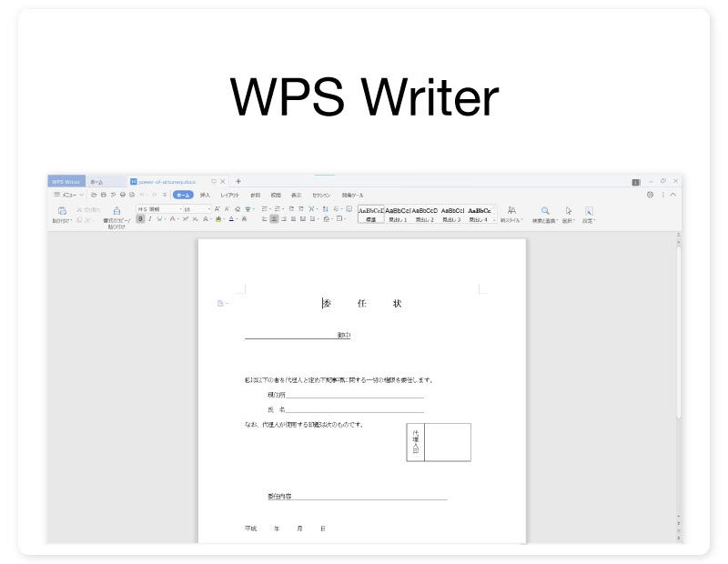Toggle bold formatting button
This screenshot has width=728, height=564.
coord(140,219)
